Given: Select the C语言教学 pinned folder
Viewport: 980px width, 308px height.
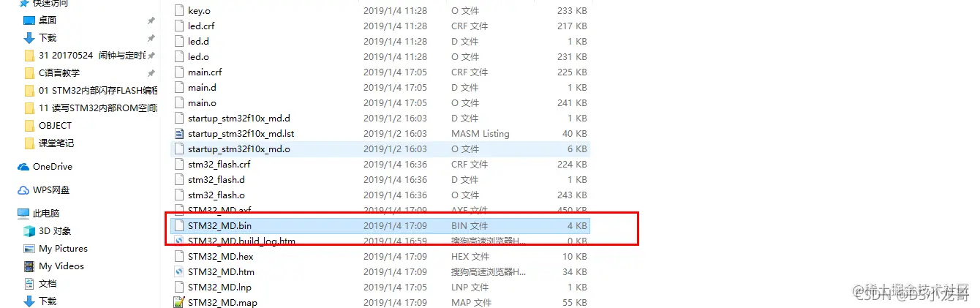Looking at the screenshot, I should pyautogui.click(x=59, y=73).
